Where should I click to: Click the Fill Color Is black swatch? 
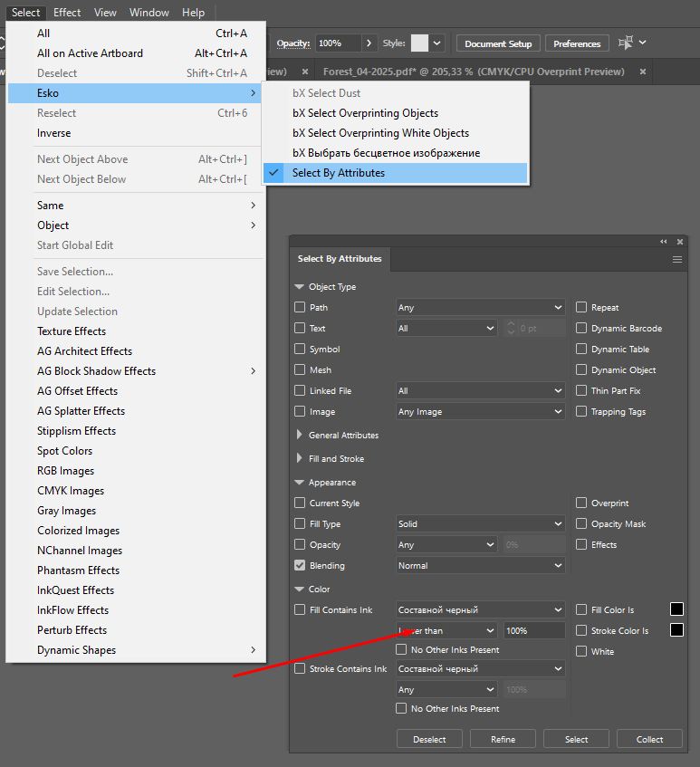(x=676, y=609)
